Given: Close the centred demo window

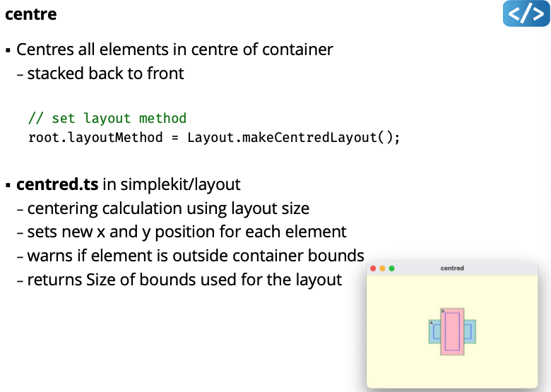Looking at the screenshot, I should (x=373, y=268).
